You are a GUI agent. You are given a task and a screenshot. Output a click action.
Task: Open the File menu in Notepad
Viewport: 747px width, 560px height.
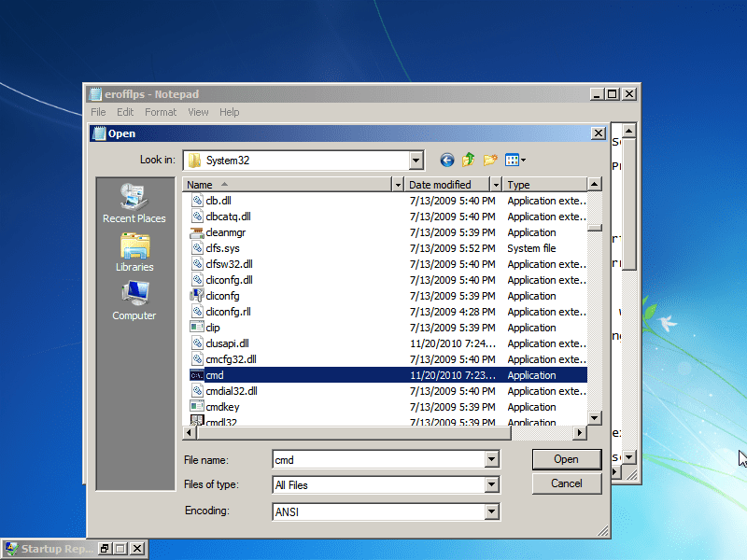click(98, 112)
